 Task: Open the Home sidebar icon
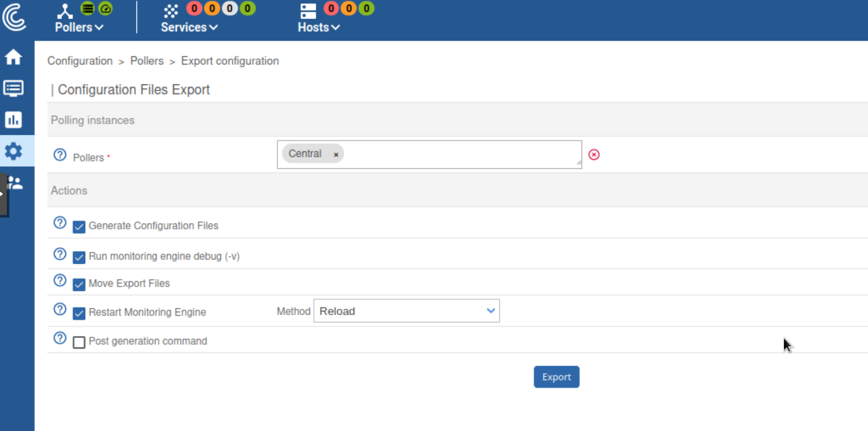point(14,58)
